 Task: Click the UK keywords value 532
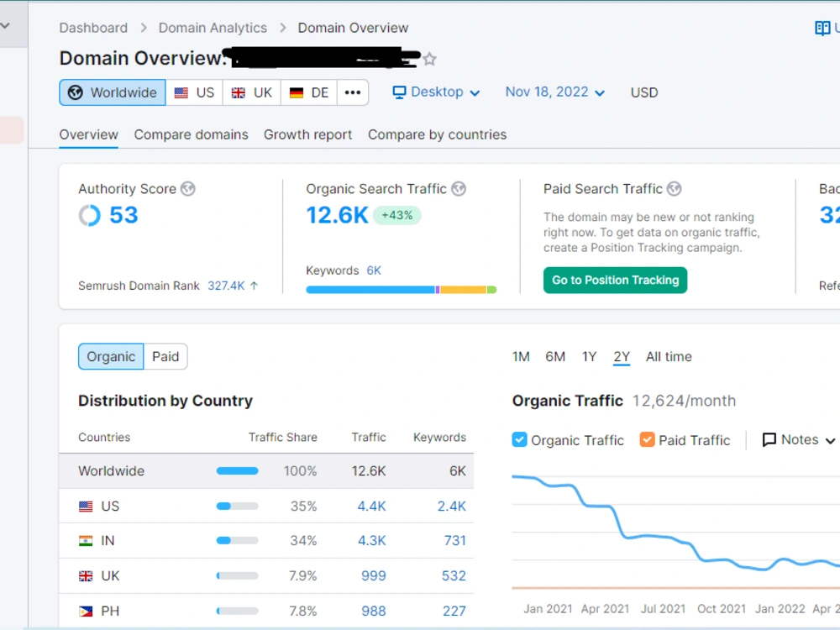[454, 576]
